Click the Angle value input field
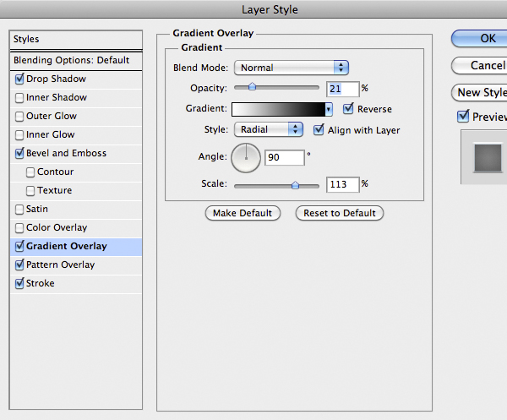 coord(284,157)
